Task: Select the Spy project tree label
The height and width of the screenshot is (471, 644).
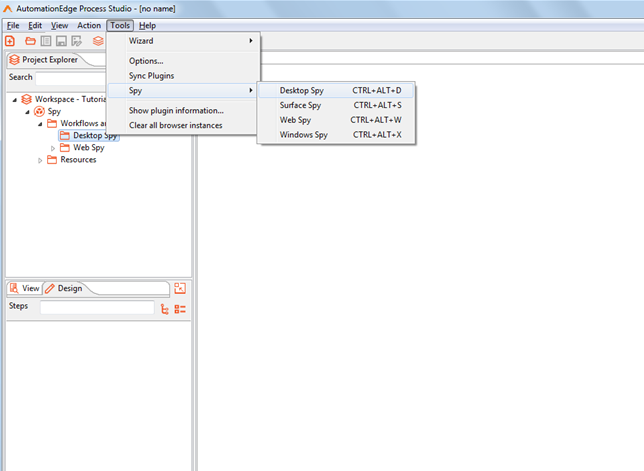Action: pyautogui.click(x=54, y=111)
